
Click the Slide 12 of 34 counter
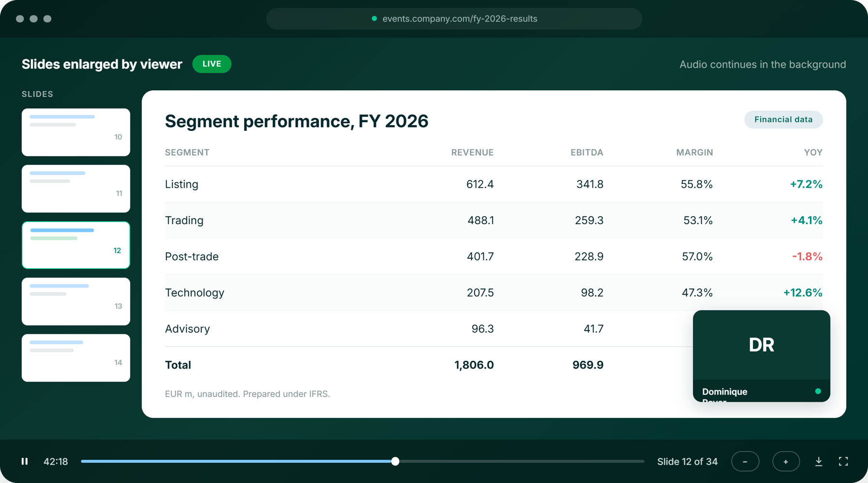coord(687,461)
